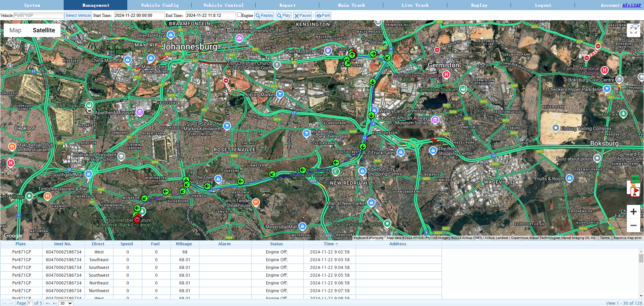
Task: Click Germiston Stadium marker icon
Action: 463,89
